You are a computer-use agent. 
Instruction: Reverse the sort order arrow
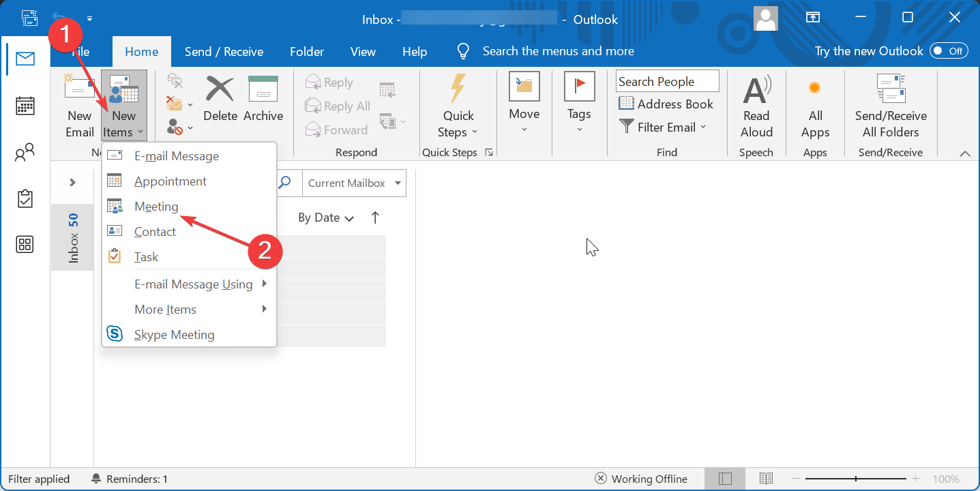coord(375,218)
